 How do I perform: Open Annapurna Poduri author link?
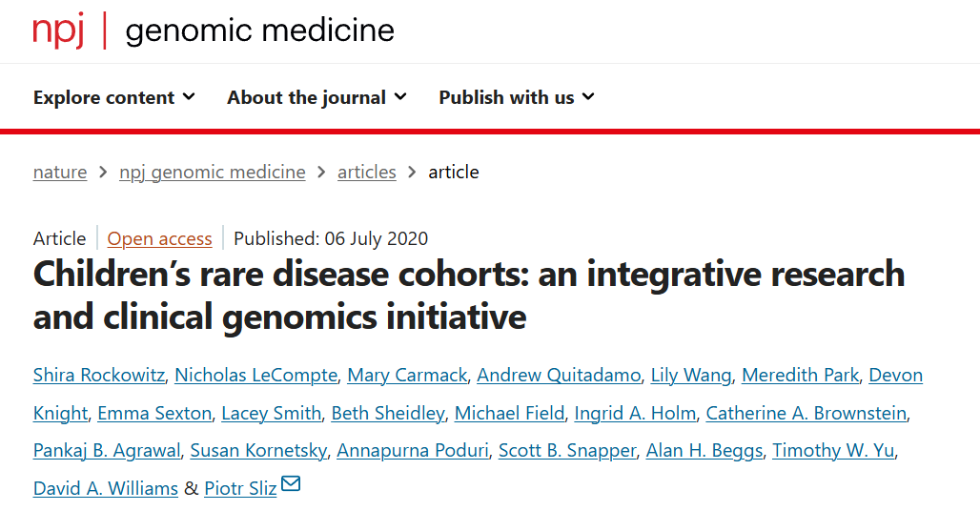click(413, 450)
